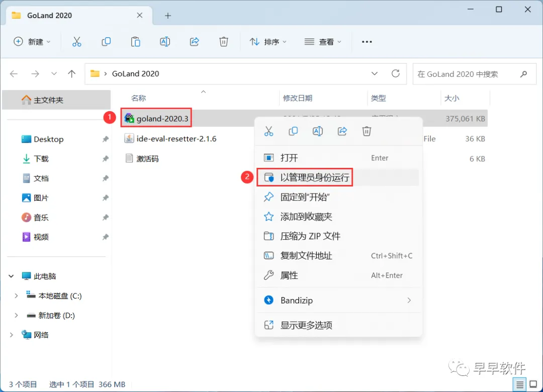Go forward with the right arrow
543x392 pixels.
[x=35, y=74]
